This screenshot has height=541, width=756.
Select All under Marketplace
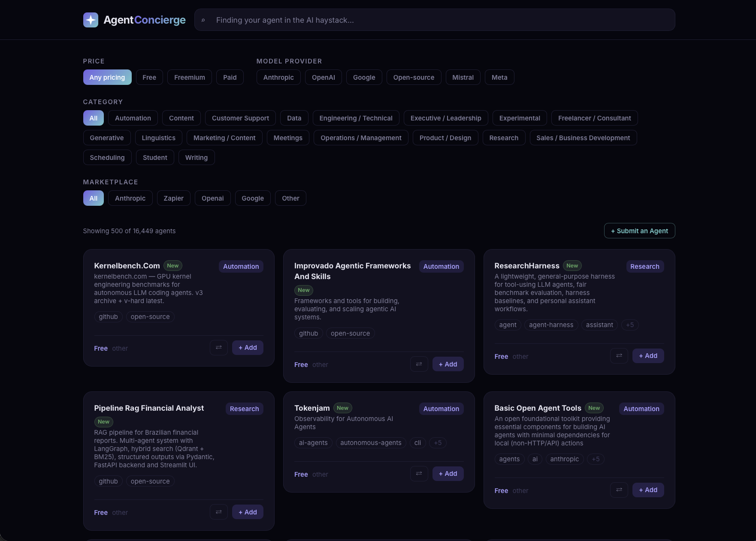pos(94,198)
